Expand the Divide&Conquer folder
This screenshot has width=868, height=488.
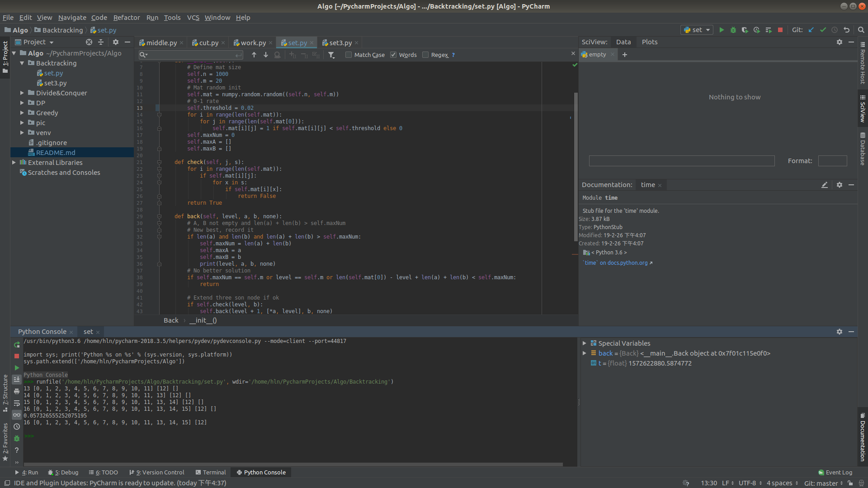coord(22,93)
